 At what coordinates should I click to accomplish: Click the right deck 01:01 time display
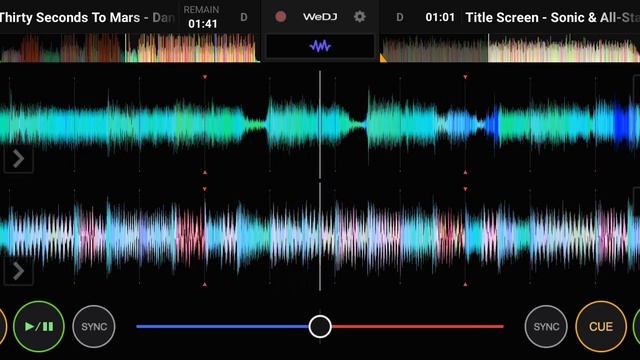pyautogui.click(x=440, y=17)
